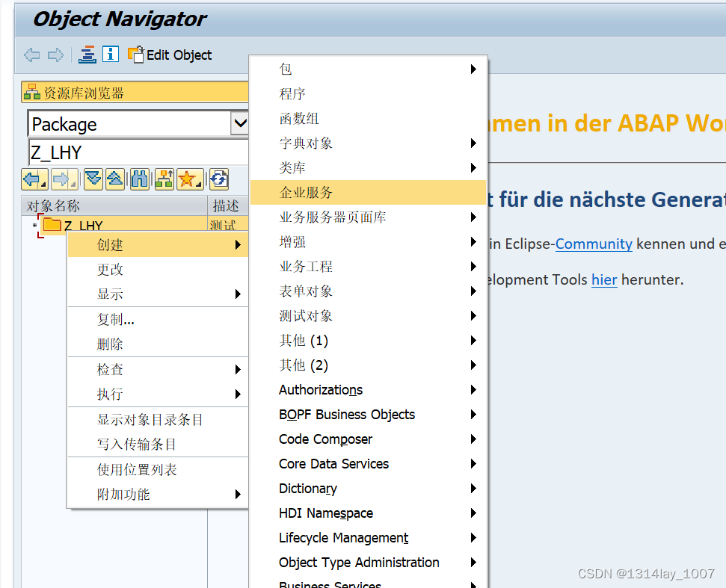The height and width of the screenshot is (588, 726).
Task: Click the navigate forward icon below Z_LHY field
Action: 64,179
